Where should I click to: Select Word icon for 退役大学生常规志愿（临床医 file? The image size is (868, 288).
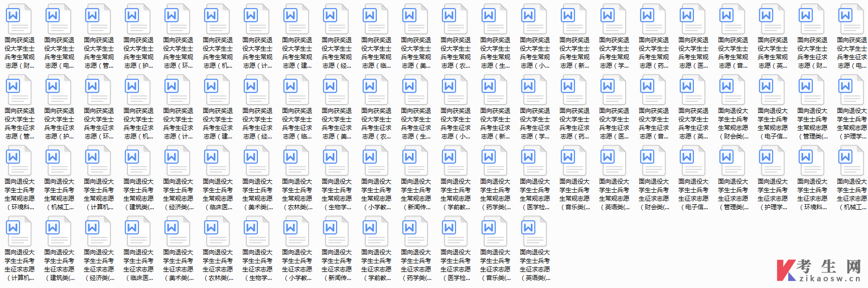coord(217,161)
